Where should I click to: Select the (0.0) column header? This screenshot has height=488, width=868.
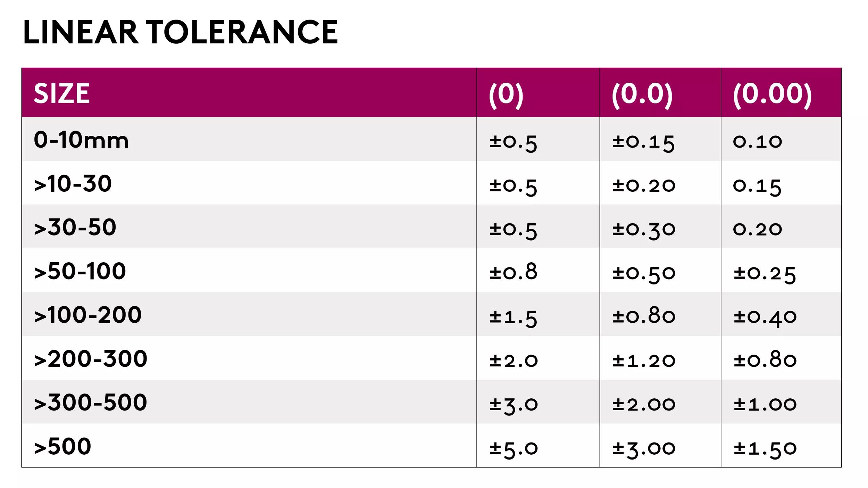[x=642, y=94]
